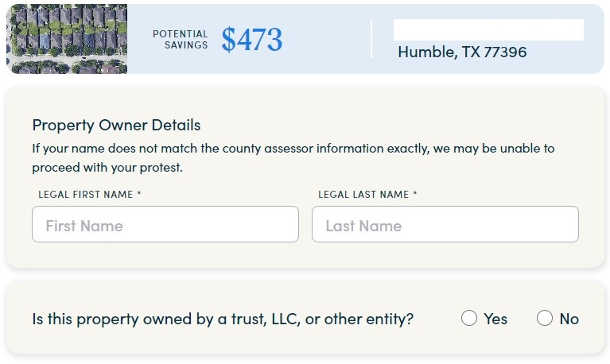Image resolution: width=610 pixels, height=364 pixels.
Task: Click the 'No' option label text
Action: click(569, 319)
